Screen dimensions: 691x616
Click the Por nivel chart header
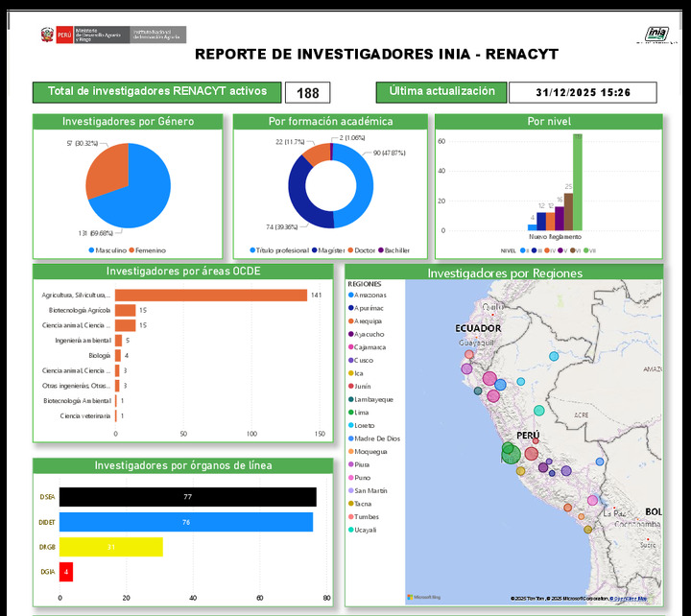(x=549, y=122)
